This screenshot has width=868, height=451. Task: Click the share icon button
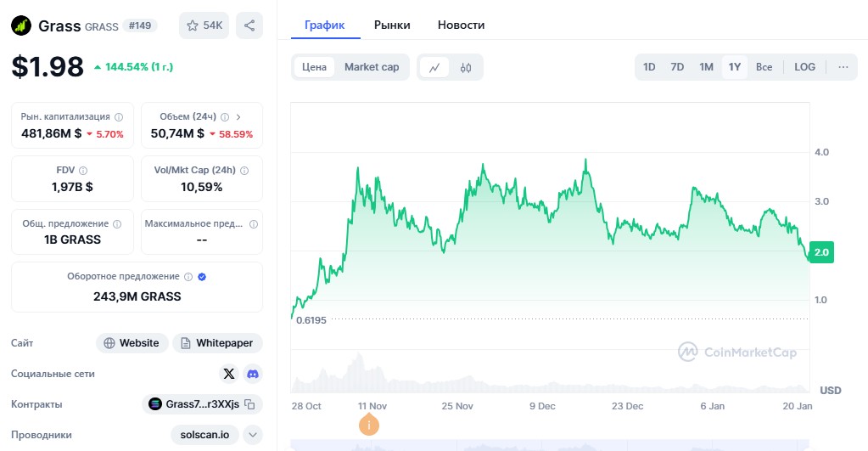(x=249, y=25)
